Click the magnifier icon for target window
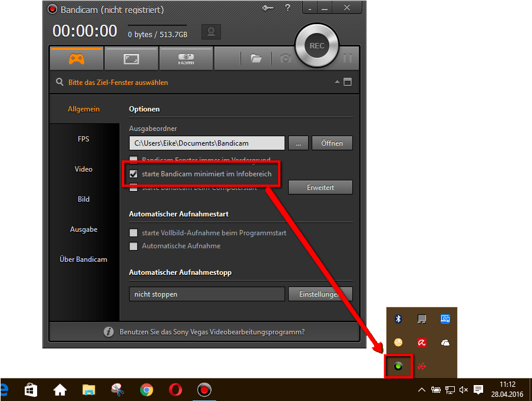 coord(60,82)
